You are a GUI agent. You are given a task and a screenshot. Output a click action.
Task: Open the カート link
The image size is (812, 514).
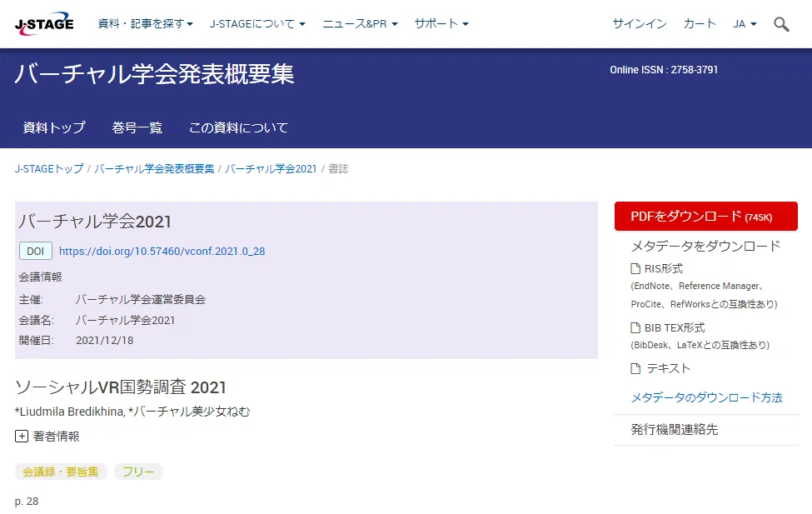(x=700, y=24)
